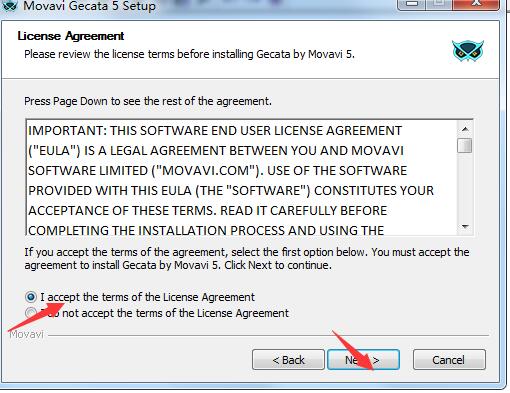Click inside the EULA text box
The width and height of the screenshot is (510, 393).
click(x=242, y=178)
